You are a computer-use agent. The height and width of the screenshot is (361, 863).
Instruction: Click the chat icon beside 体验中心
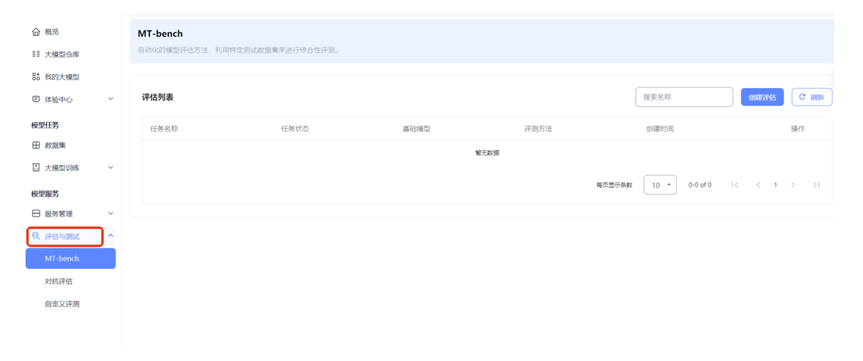point(36,100)
